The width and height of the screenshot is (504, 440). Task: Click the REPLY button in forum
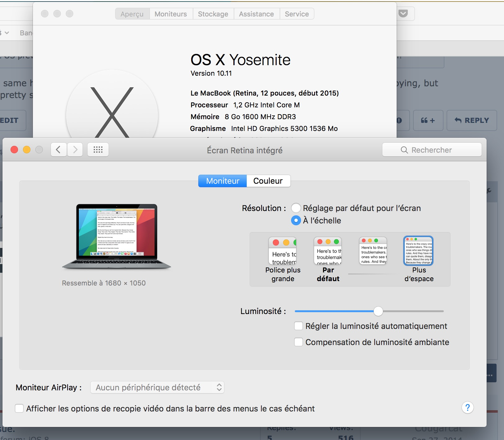pyautogui.click(x=472, y=120)
